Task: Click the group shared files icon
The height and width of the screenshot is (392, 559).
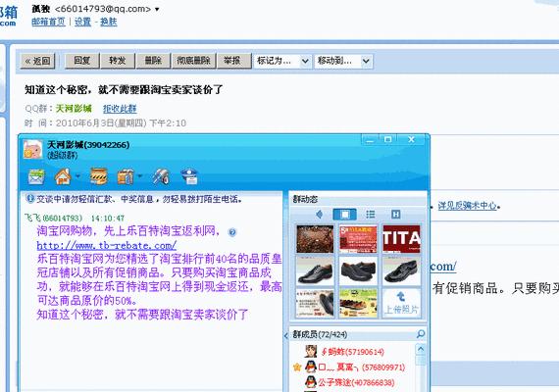Action: coord(98,176)
